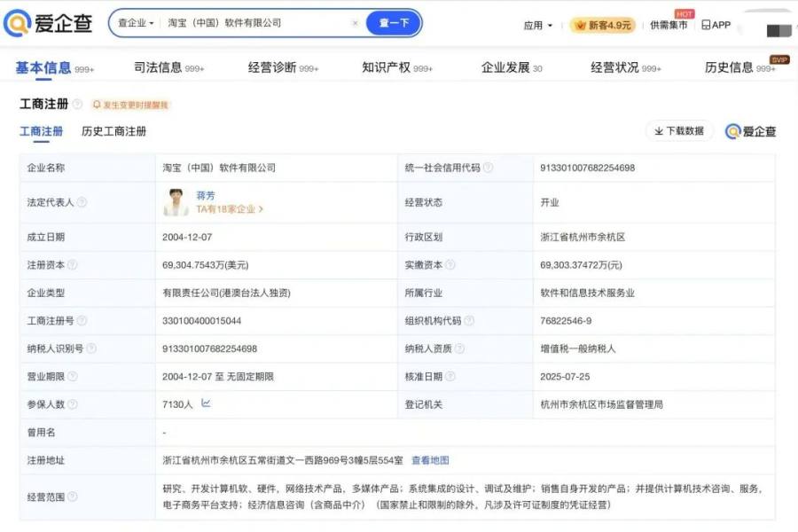This screenshot has width=798, height=532.
Task: Switch to the 企业发展 tab
Action: [512, 67]
